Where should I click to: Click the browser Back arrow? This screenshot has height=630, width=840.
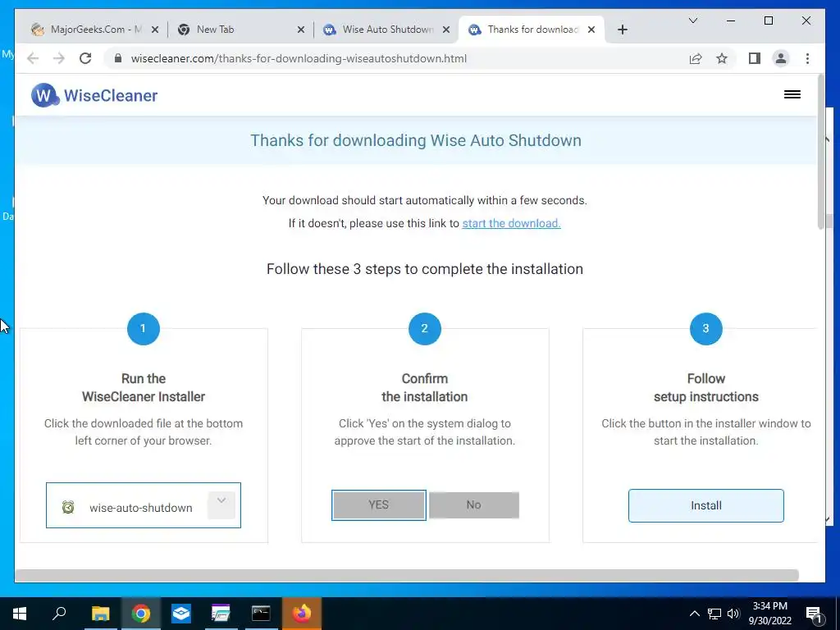(x=33, y=58)
